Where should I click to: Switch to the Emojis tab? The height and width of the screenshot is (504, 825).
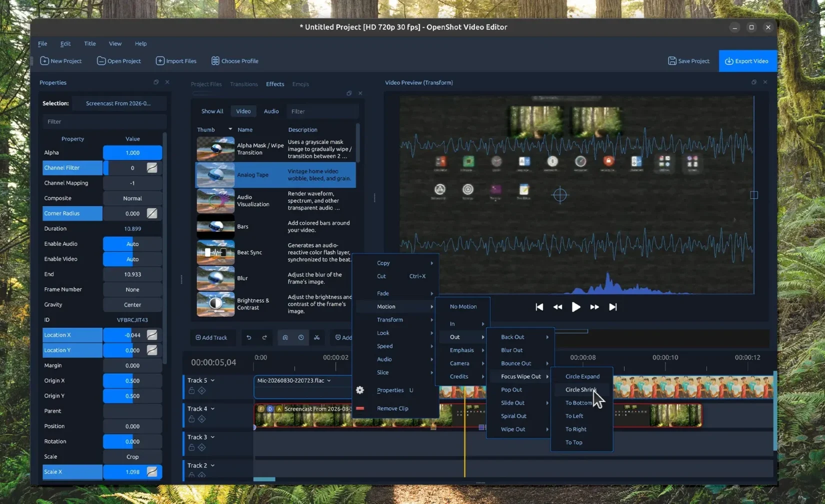point(300,84)
